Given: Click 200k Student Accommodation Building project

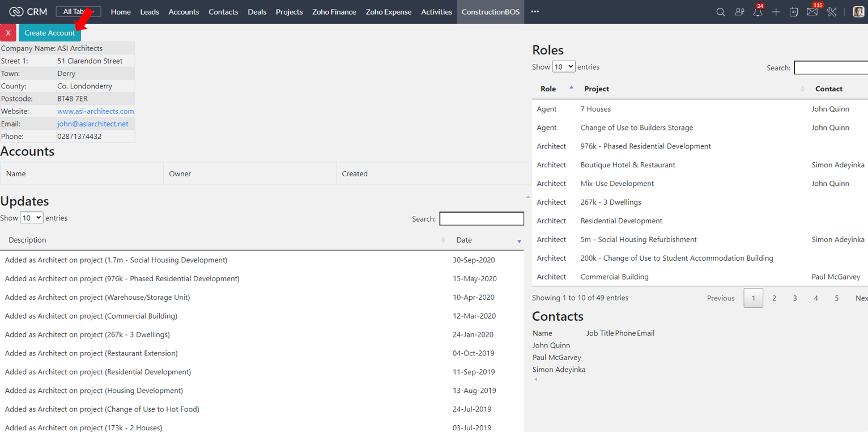Looking at the screenshot, I should tap(676, 259).
